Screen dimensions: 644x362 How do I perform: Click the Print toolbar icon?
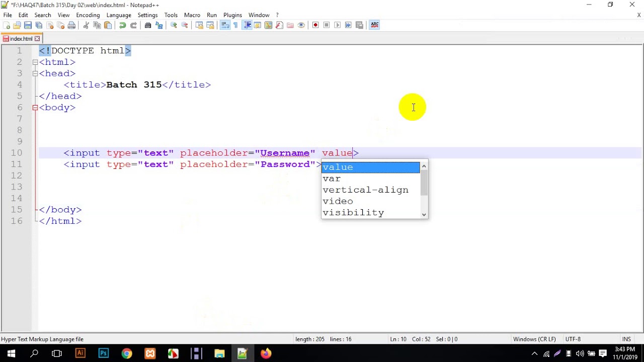tap(71, 25)
